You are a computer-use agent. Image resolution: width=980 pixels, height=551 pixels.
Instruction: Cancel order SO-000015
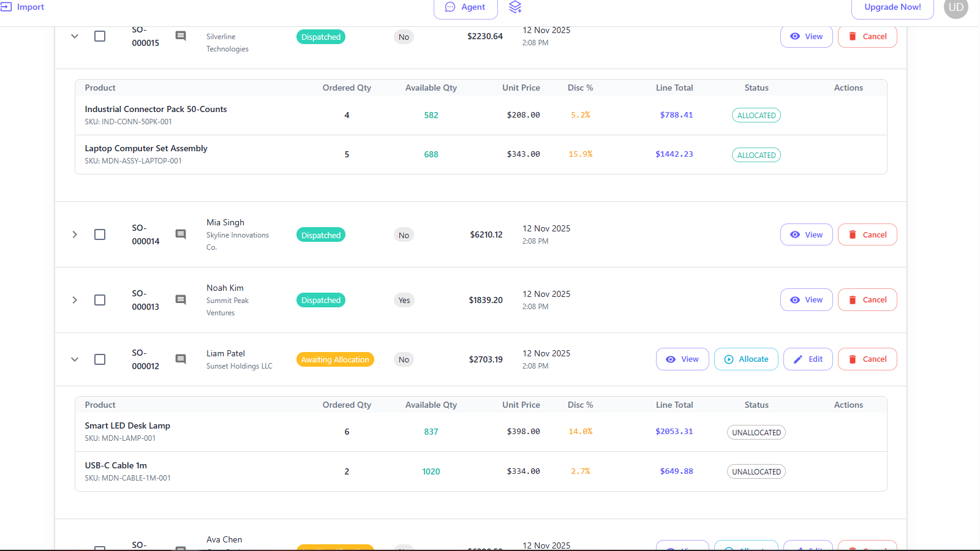867,36
